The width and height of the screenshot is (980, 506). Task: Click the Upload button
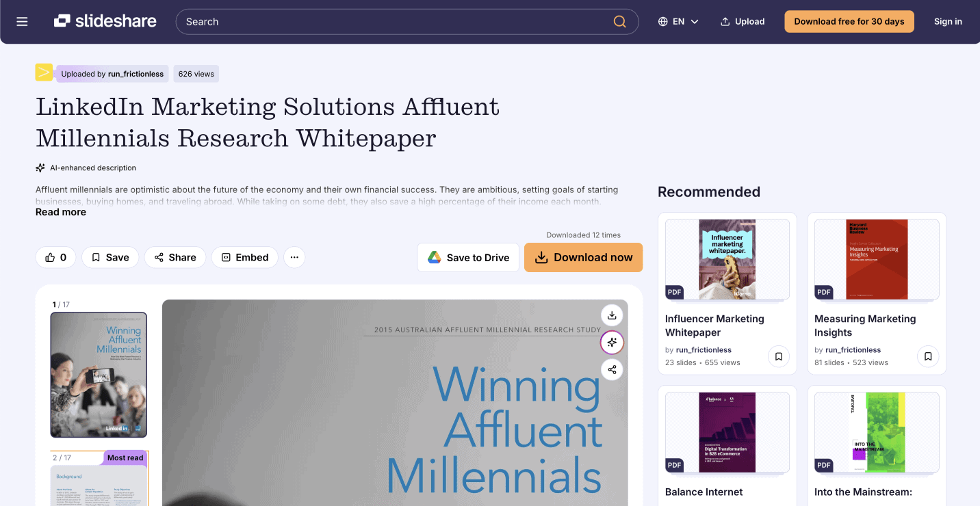[x=743, y=22]
